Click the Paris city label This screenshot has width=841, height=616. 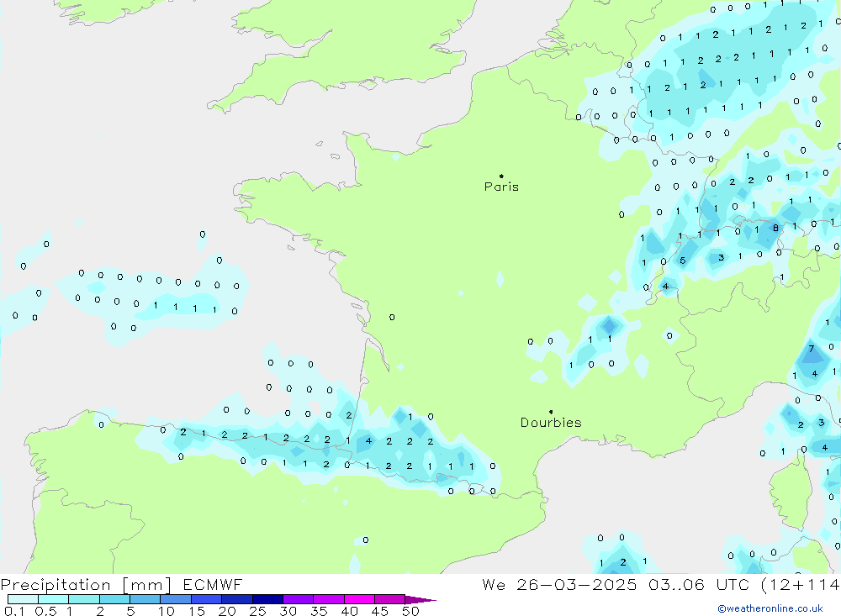501,187
